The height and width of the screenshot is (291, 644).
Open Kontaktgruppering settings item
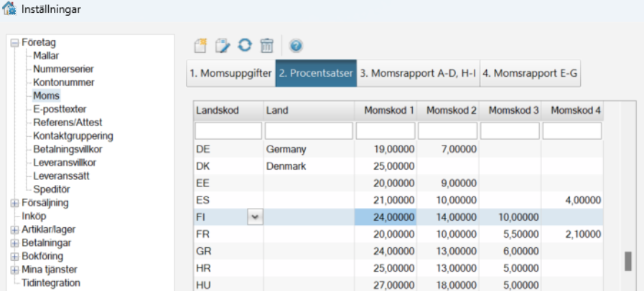(73, 135)
